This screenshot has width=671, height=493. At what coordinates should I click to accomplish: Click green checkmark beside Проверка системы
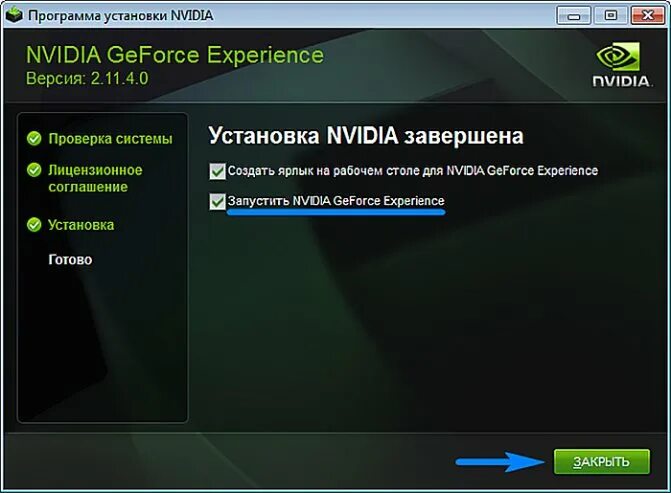[x=34, y=139]
